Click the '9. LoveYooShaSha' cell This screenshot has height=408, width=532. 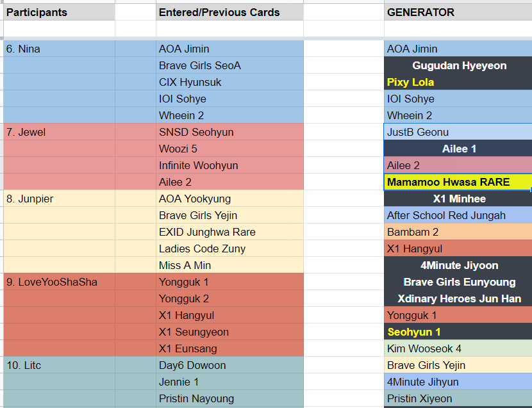pyautogui.click(x=60, y=282)
